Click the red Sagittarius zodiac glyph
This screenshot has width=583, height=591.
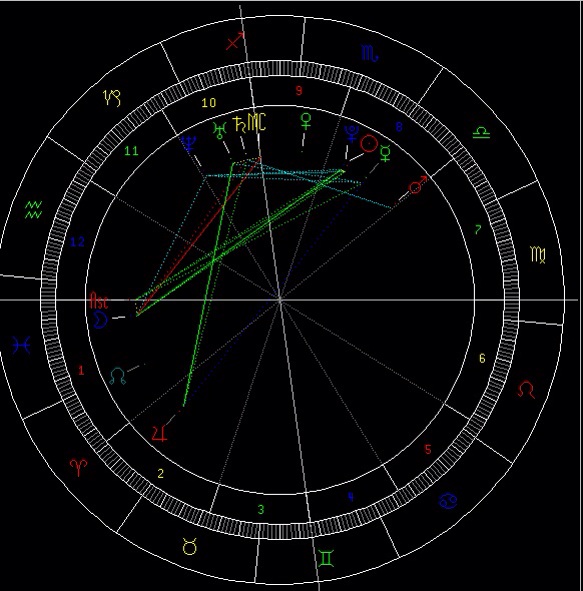236,40
